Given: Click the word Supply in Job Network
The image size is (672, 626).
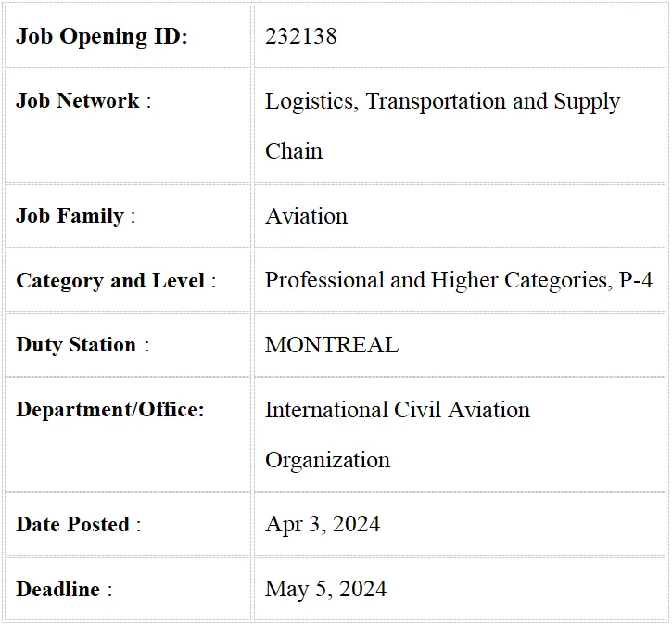Looking at the screenshot, I should pyautogui.click(x=587, y=102).
